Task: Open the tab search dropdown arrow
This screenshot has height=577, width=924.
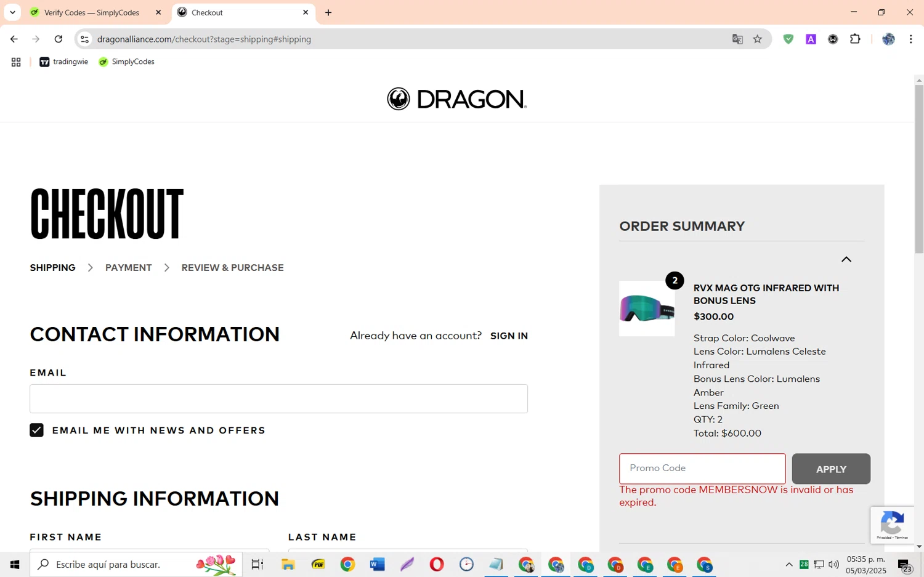Action: coord(12,12)
